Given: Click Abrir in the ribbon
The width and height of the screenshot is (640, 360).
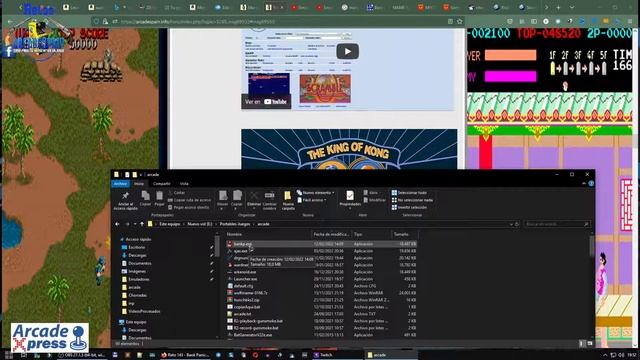Looking at the screenshot, I should 371,193.
